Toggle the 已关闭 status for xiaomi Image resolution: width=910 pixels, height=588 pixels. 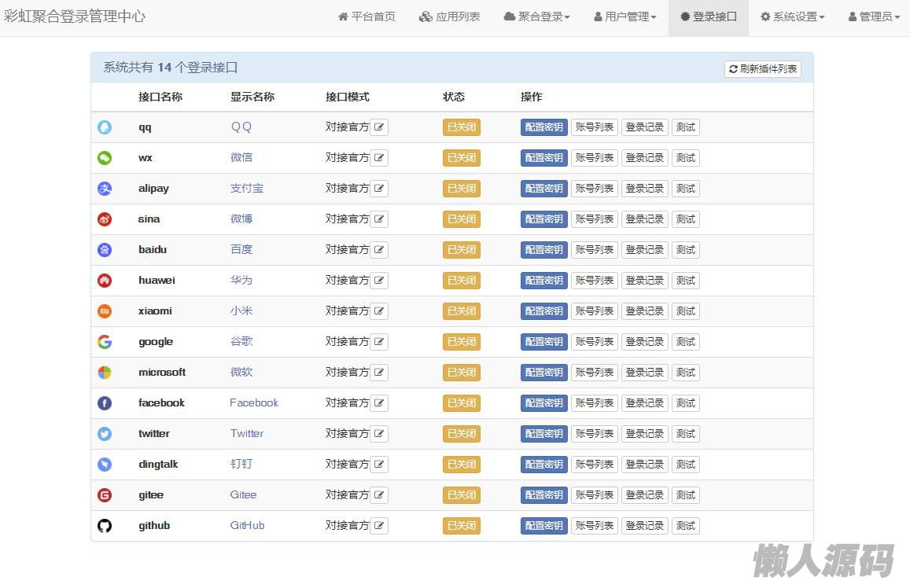coord(462,311)
